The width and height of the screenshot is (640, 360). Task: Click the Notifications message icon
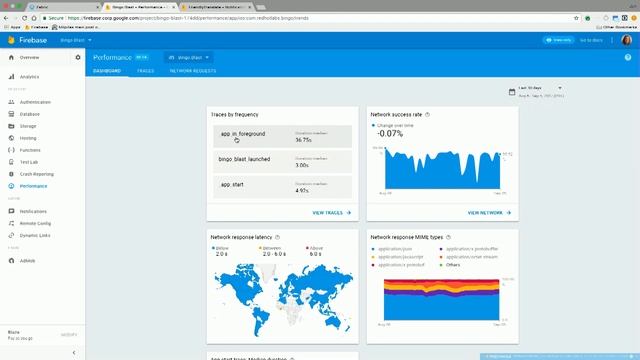(x=11, y=211)
